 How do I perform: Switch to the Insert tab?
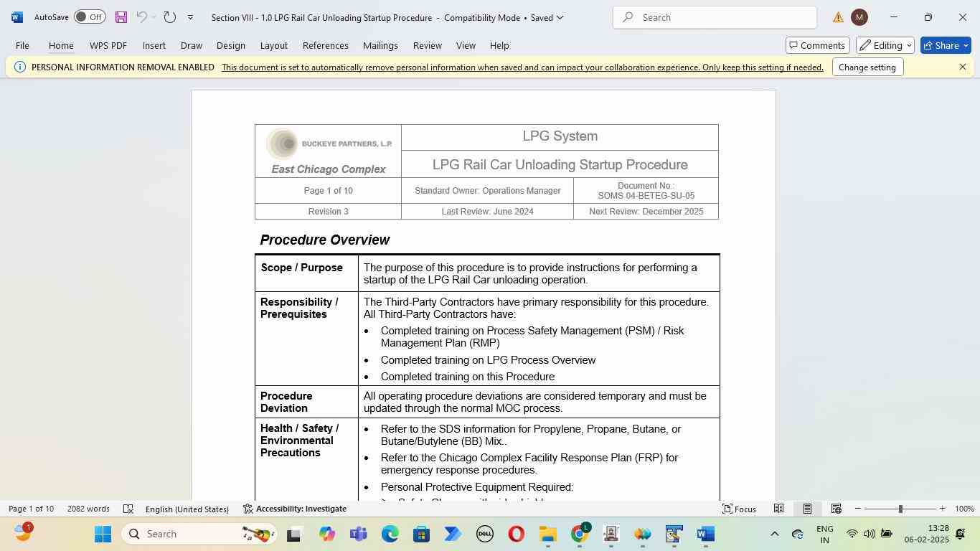click(154, 45)
